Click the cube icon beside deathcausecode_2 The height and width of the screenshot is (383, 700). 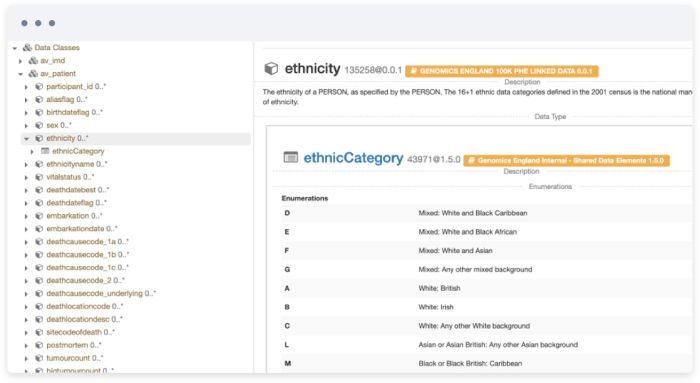(39, 280)
